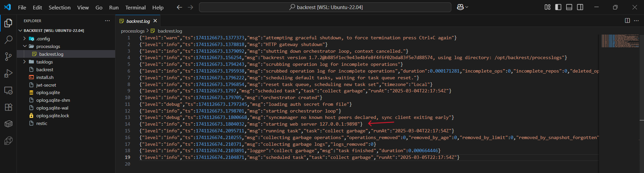
Task: Close the backrest.log tab
Action: coord(155,21)
